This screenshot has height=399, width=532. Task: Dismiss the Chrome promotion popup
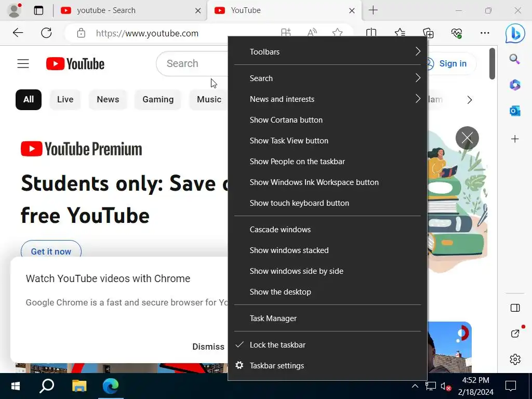coord(208,347)
